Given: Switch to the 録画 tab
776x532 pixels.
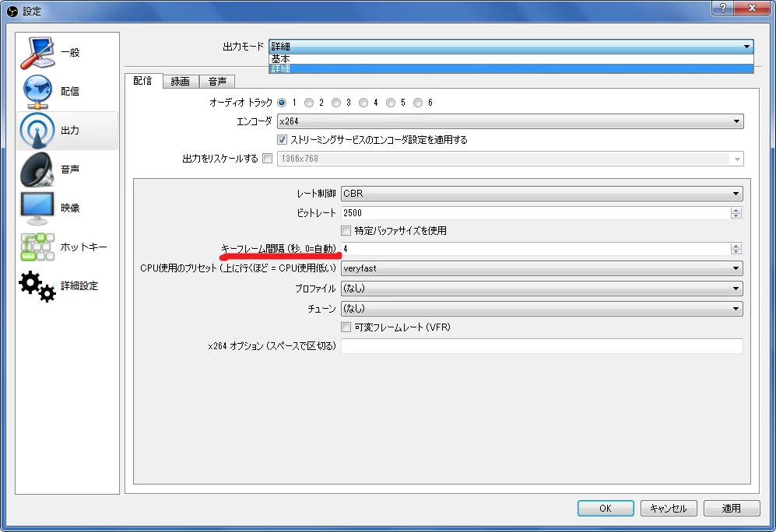Looking at the screenshot, I should (181, 82).
